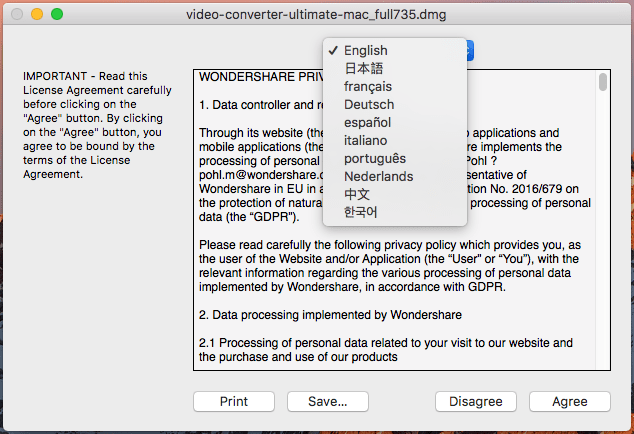The height and width of the screenshot is (434, 634).
Task: Click the IMPORTANT notice text on left
Action: coord(97,125)
